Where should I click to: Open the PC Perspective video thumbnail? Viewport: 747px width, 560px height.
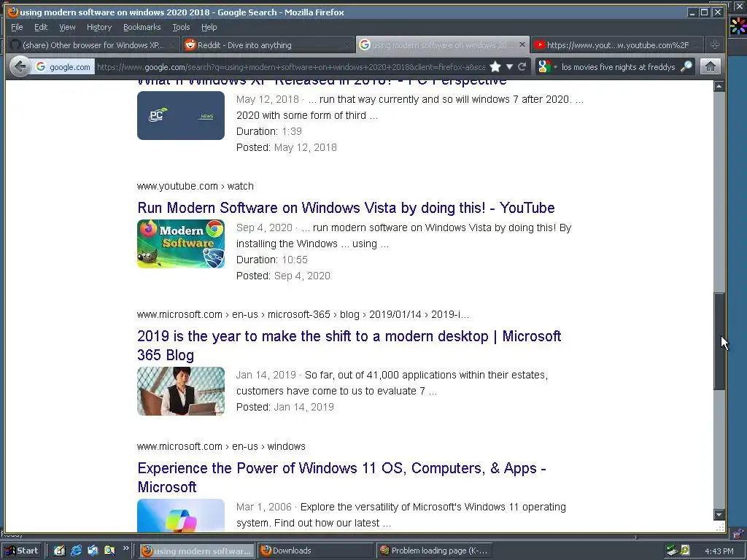(x=181, y=115)
